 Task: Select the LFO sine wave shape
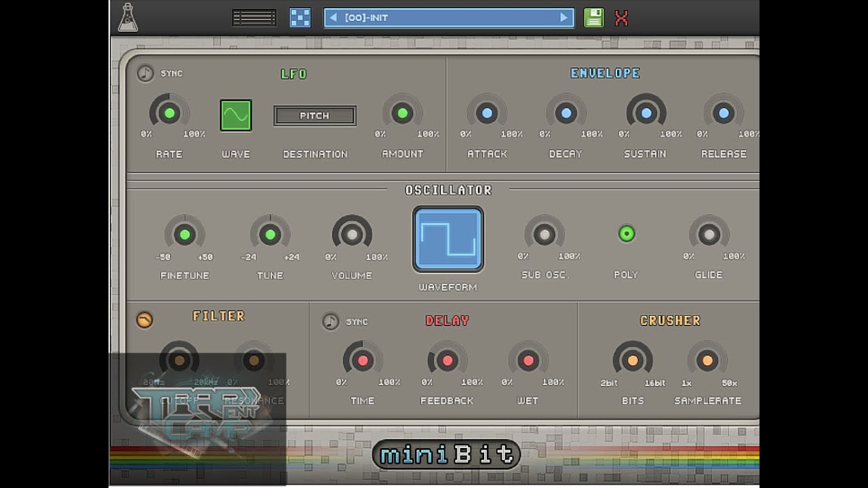[235, 115]
